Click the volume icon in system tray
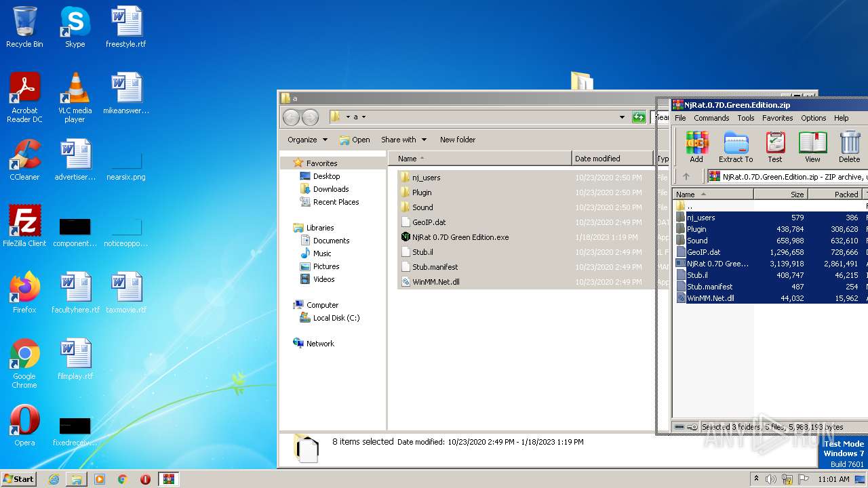 (x=770, y=479)
